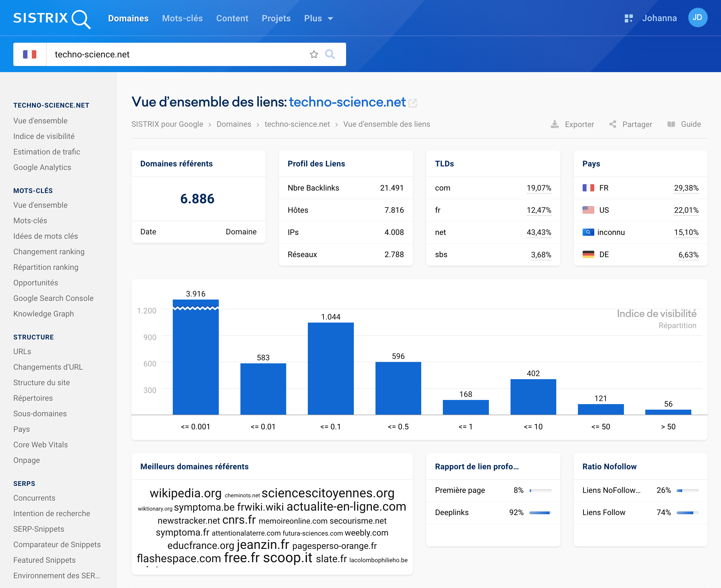Click the Johanna account name
The image size is (721, 588).
pos(659,18)
